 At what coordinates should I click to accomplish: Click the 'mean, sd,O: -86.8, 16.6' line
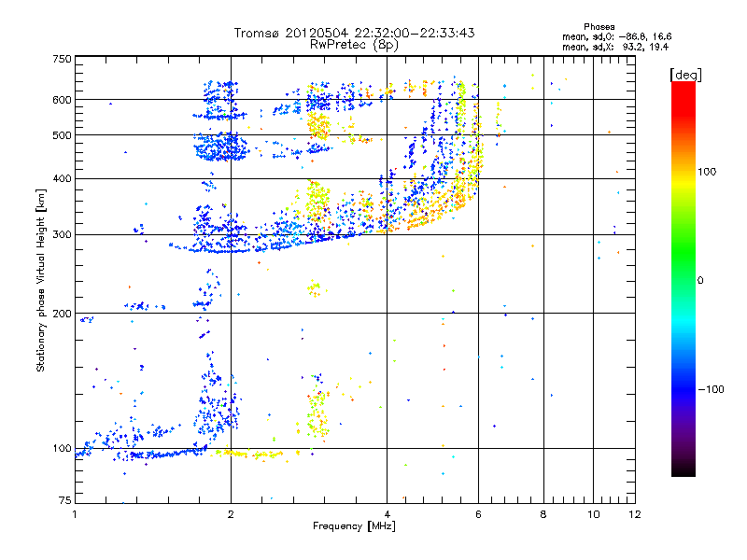point(617,36)
